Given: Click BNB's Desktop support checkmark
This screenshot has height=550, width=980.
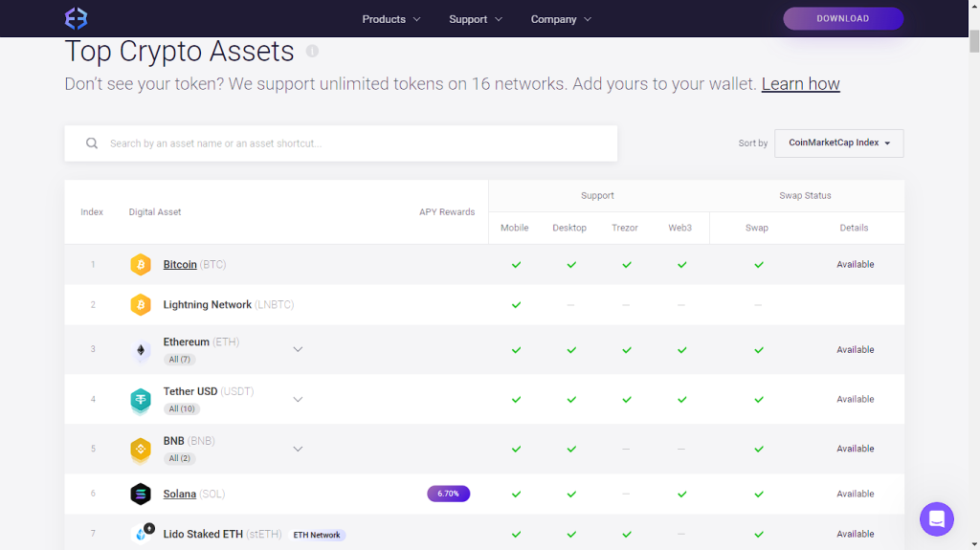Looking at the screenshot, I should (571, 449).
